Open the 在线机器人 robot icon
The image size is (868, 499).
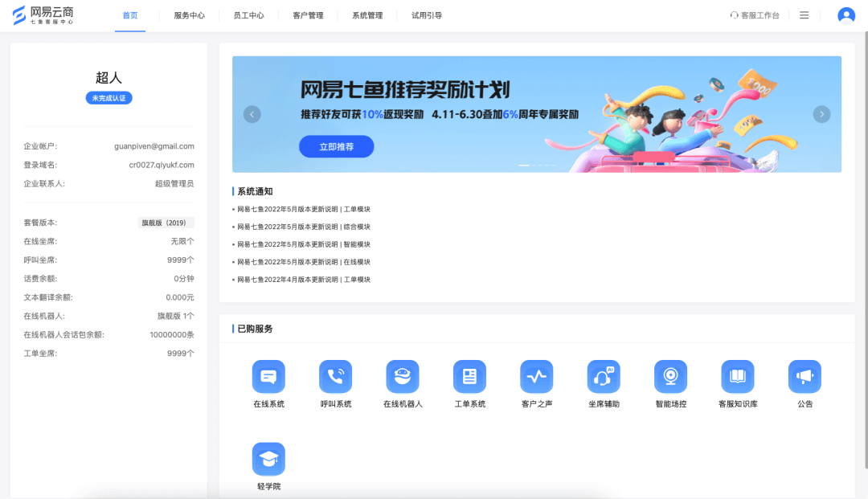[x=403, y=376]
